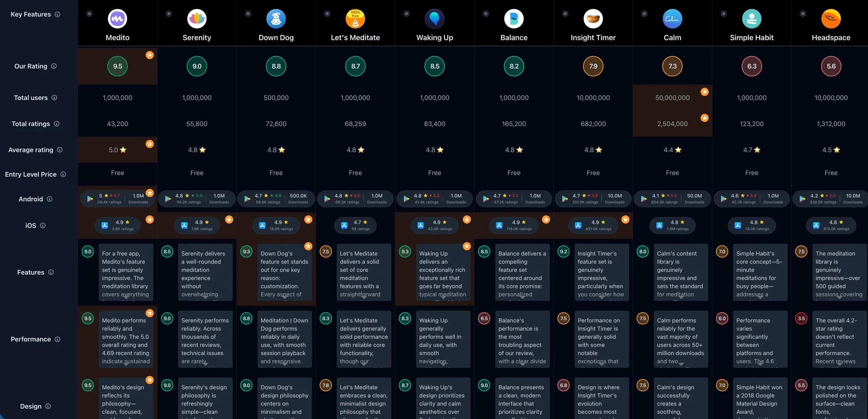Remove Balance from the comparison
The image size is (868, 419).
[x=486, y=14]
